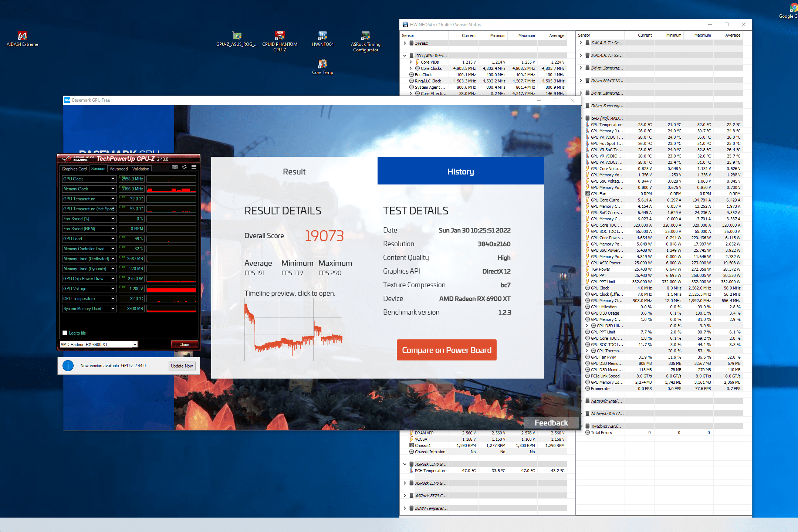Click the Bus Clock sensor icon
This screenshot has height=532, width=798.
click(412, 75)
